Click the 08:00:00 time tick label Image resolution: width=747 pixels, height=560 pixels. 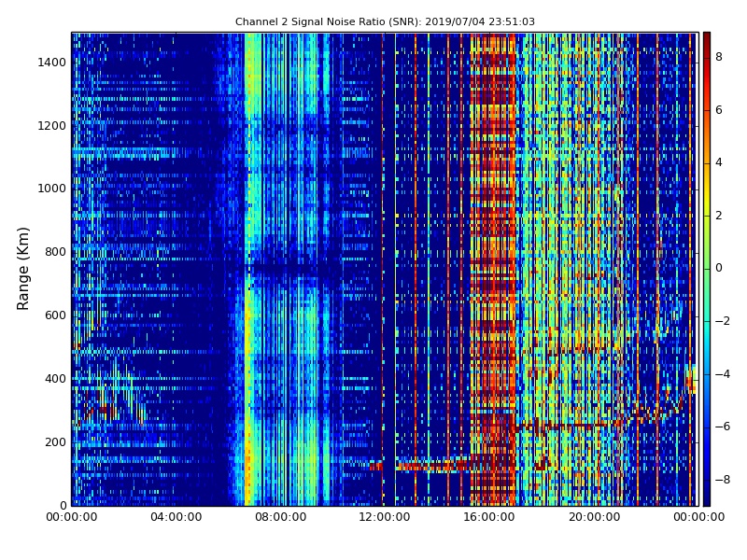[x=281, y=517]
